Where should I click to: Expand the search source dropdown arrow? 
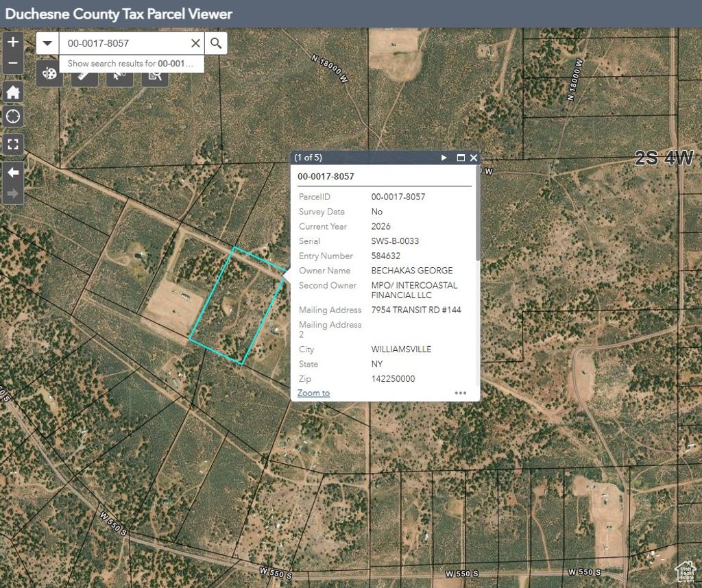[x=47, y=43]
